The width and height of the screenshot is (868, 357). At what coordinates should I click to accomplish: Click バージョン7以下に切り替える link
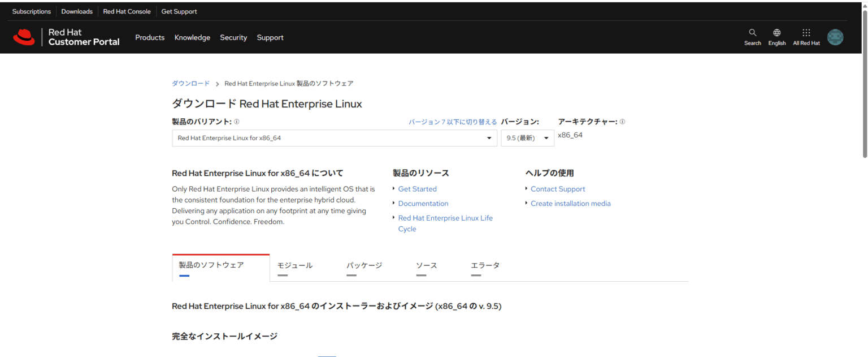(452, 121)
